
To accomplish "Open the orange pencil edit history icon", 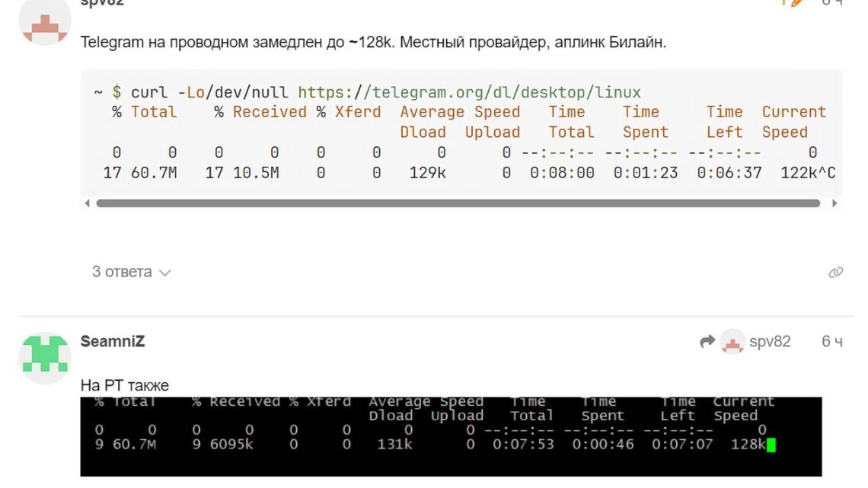I will point(793,3).
